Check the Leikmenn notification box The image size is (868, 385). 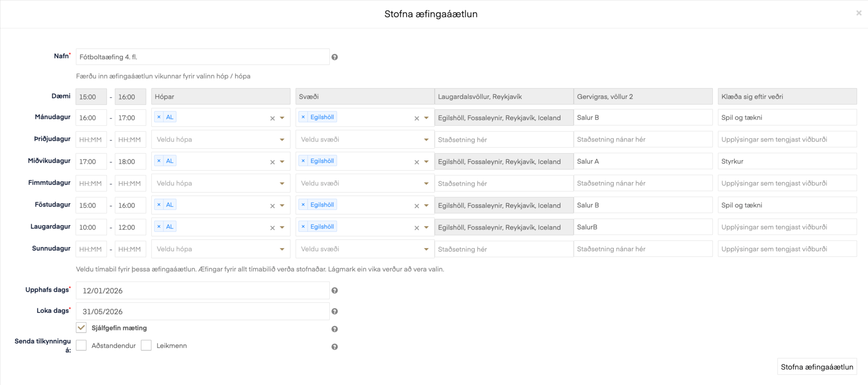click(146, 345)
